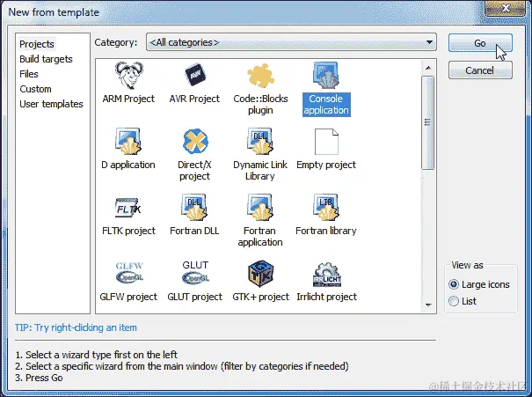
Task: Choose the Dynamic Link Library icon
Action: point(260,141)
